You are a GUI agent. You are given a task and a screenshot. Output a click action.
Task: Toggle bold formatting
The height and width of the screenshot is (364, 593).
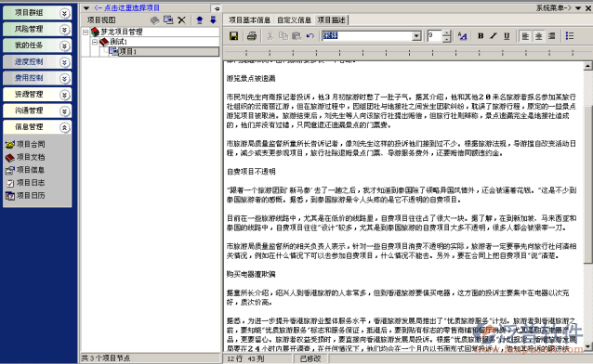481,36
